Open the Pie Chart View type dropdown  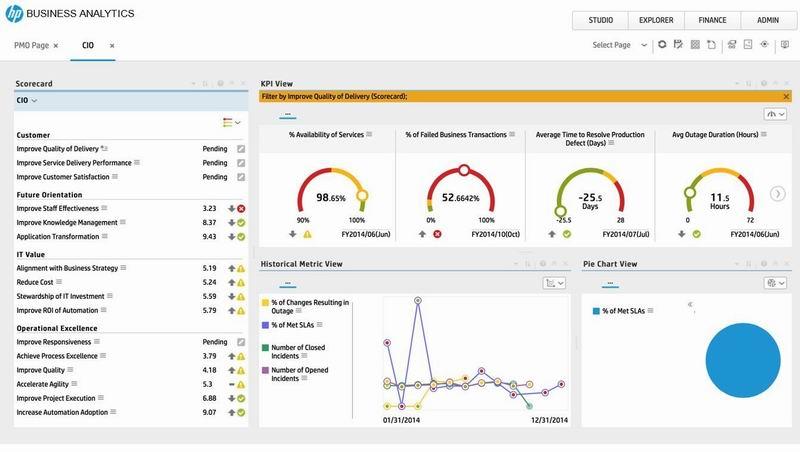[x=775, y=283]
